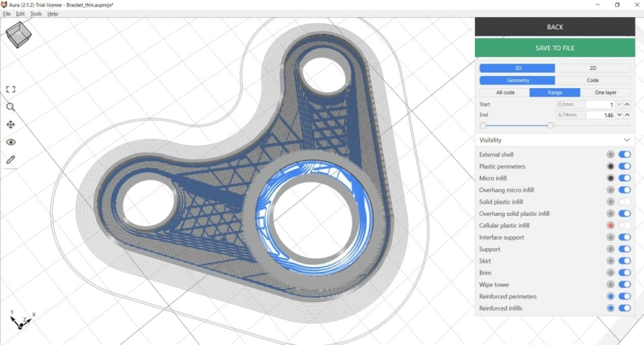
Task: Select the Geometry tab
Action: click(x=517, y=80)
